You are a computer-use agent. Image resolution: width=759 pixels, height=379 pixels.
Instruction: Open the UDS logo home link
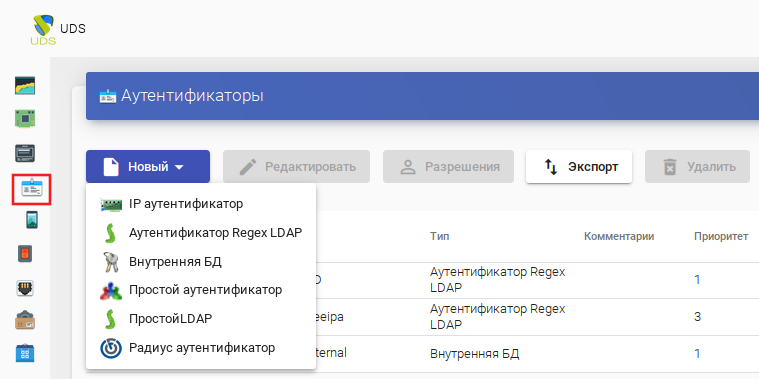(x=44, y=29)
